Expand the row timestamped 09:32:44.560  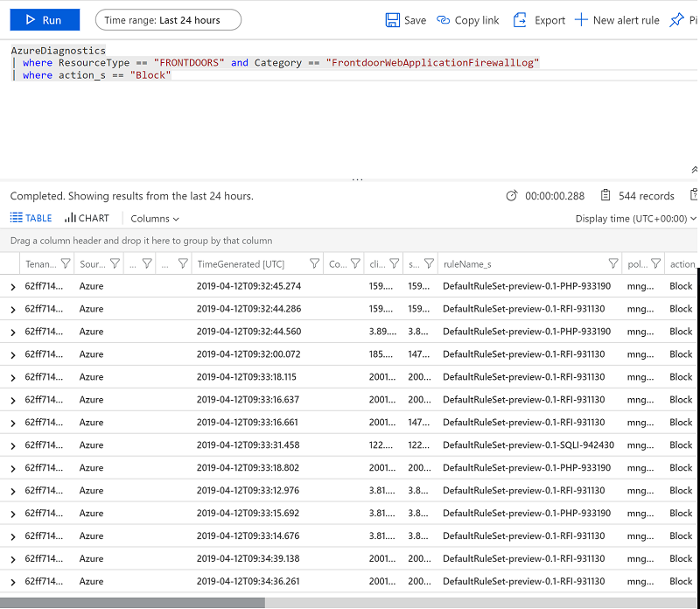[13, 332]
